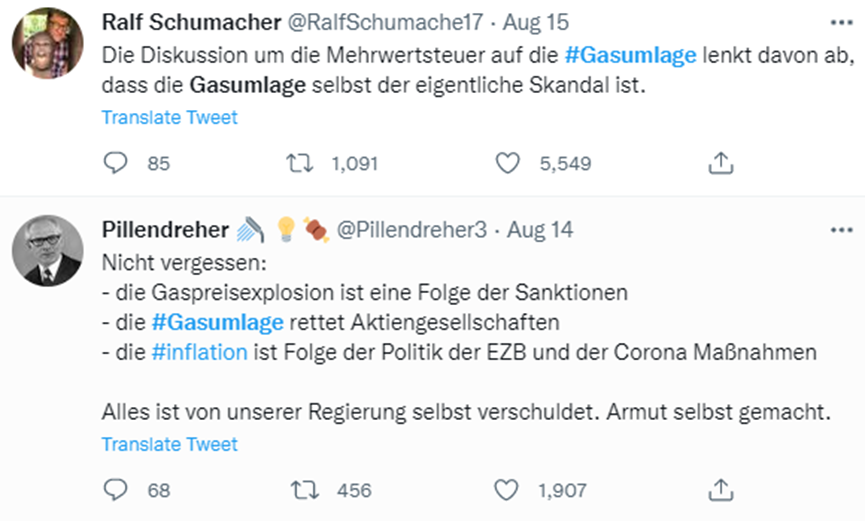865x521 pixels.
Task: Share Ralf Schumacher's tweet
Action: [720, 163]
